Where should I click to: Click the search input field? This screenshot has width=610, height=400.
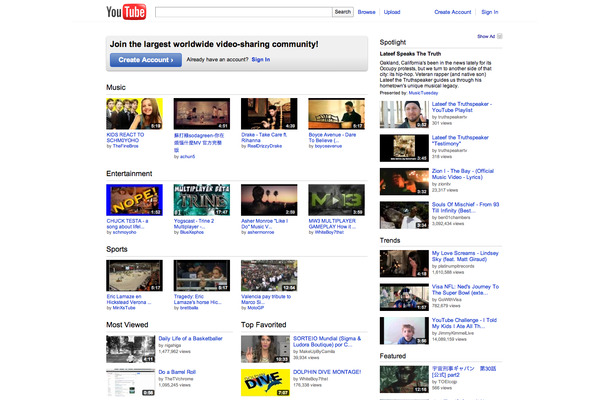[x=244, y=12]
